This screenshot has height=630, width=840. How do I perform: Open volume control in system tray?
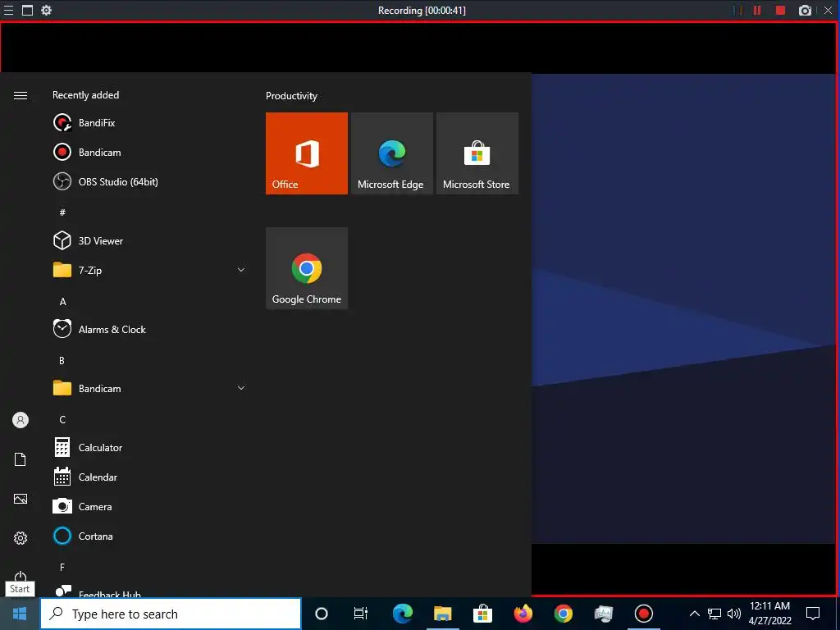pos(734,614)
